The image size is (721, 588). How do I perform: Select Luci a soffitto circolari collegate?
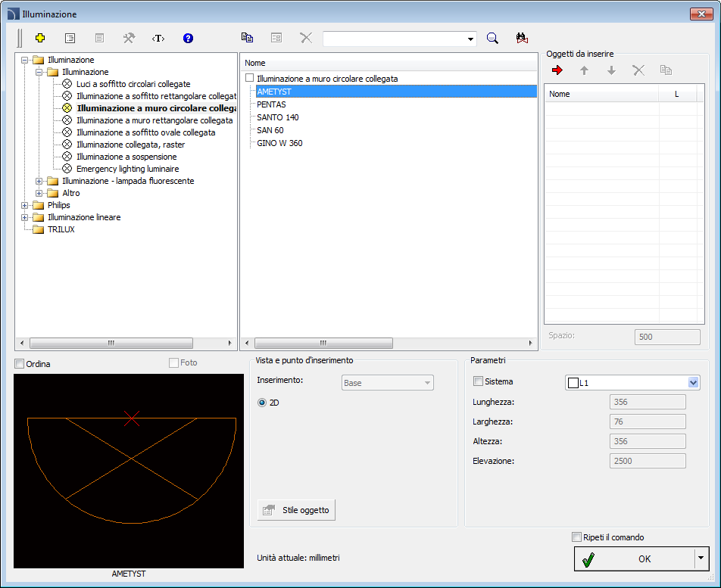pyautogui.click(x=133, y=84)
